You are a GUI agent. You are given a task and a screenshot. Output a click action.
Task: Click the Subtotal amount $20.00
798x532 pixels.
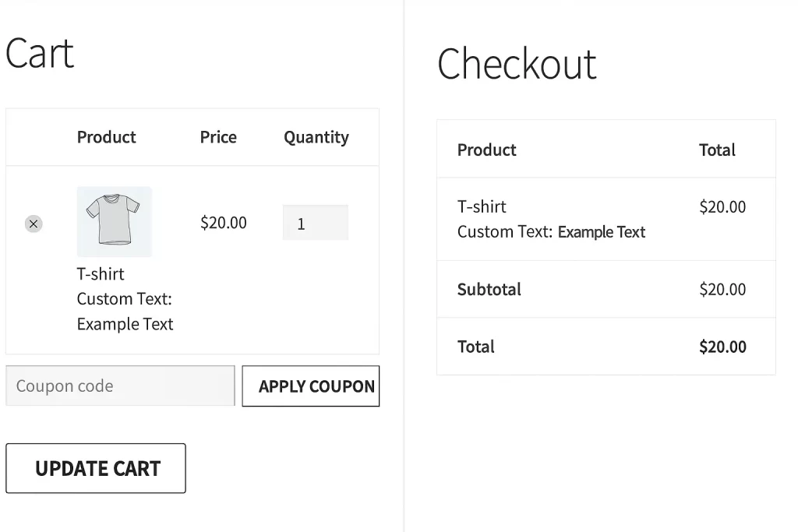pyautogui.click(x=722, y=289)
